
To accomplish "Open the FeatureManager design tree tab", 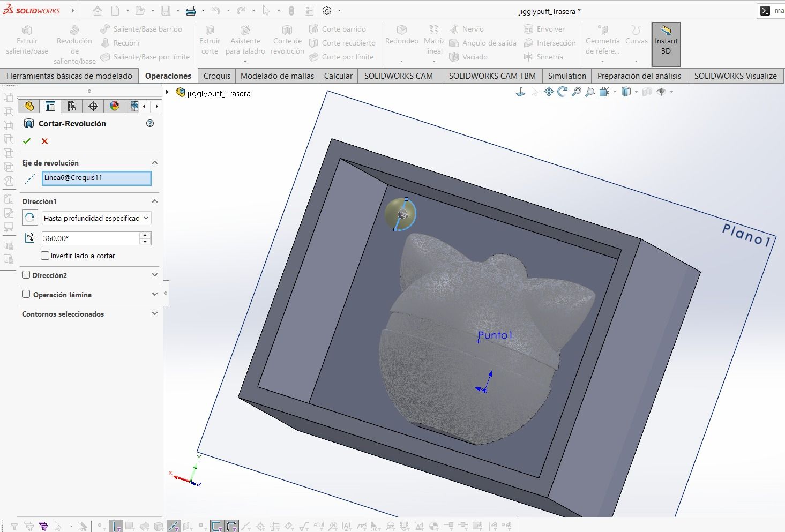I will pos(29,106).
